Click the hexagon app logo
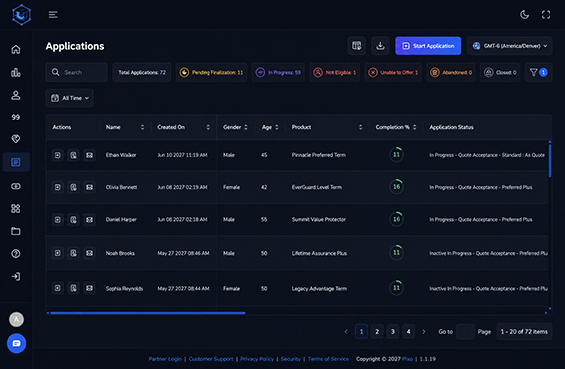 (x=21, y=15)
